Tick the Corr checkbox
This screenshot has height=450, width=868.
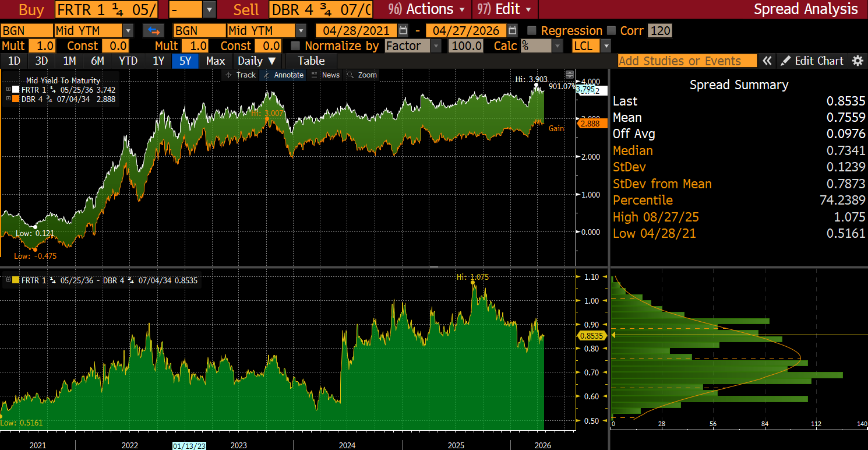point(611,31)
